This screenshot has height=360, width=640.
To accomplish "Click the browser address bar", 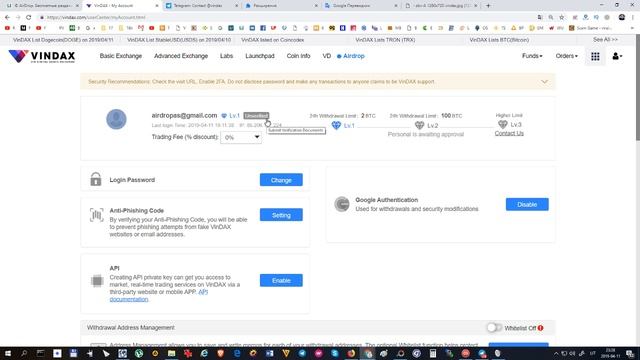I will pos(286,17).
